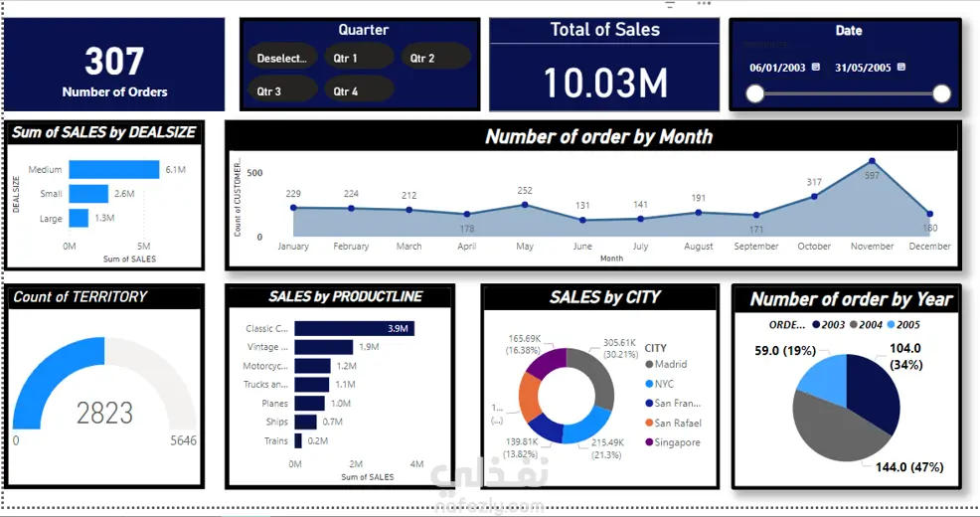This screenshot has height=517, width=980.
Task: Select the Classic C... bar with 3.9M
Action: tap(355, 328)
